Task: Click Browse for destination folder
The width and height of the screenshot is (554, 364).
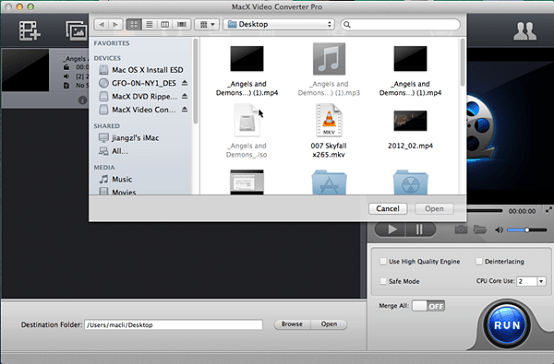Action: 292,324
